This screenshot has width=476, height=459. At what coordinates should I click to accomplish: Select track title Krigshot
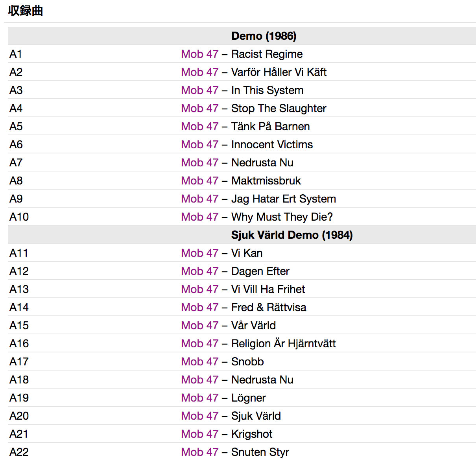tap(252, 434)
